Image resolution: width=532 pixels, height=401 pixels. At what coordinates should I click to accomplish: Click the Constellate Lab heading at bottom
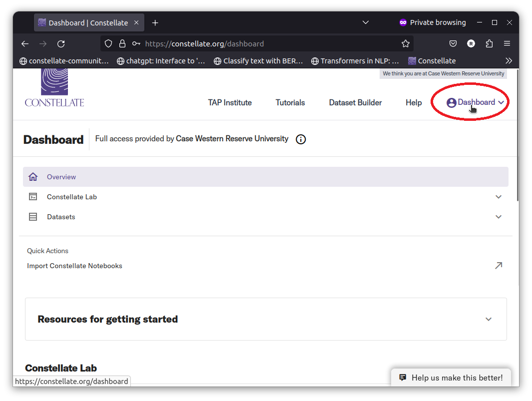pos(61,368)
